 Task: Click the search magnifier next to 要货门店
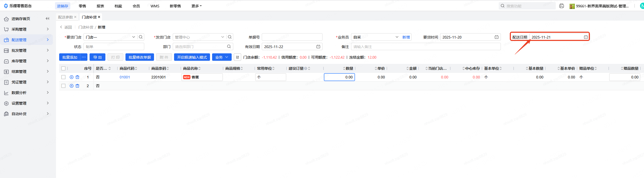tap(141, 37)
